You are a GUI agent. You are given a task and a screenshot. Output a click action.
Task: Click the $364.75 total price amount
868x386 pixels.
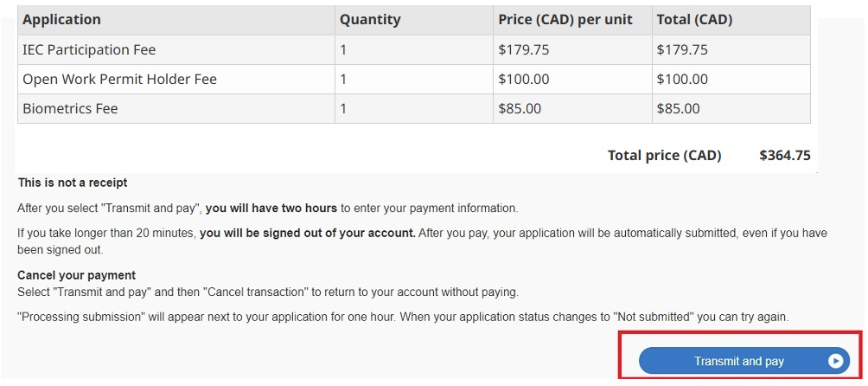click(x=785, y=156)
